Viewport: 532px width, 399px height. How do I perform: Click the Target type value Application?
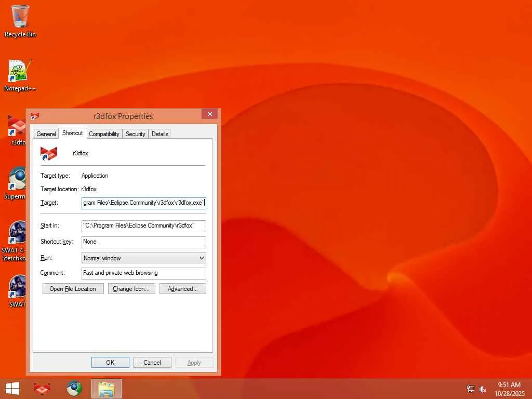(95, 176)
